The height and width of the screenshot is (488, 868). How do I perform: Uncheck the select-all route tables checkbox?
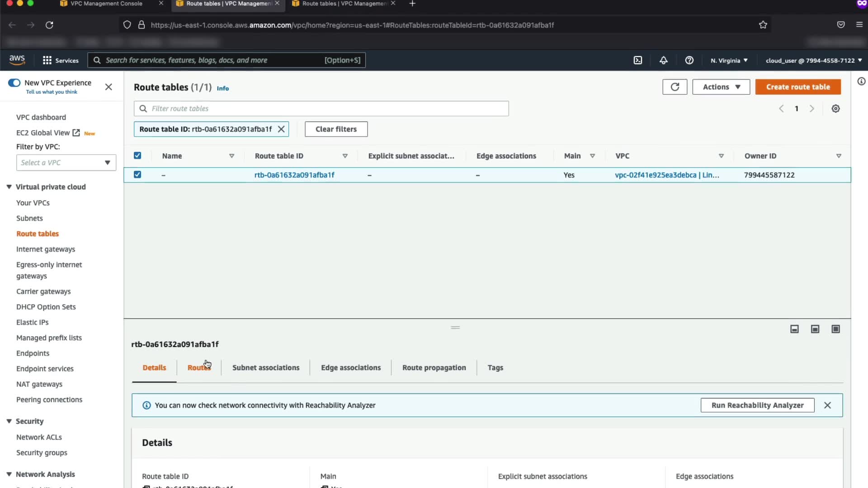(137, 155)
